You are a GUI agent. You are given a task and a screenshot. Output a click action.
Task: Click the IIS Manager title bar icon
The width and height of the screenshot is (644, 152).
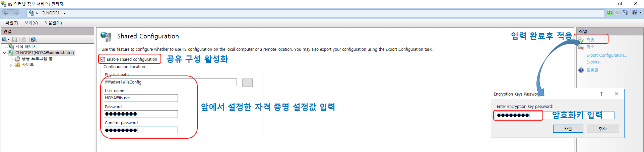point(4,4)
